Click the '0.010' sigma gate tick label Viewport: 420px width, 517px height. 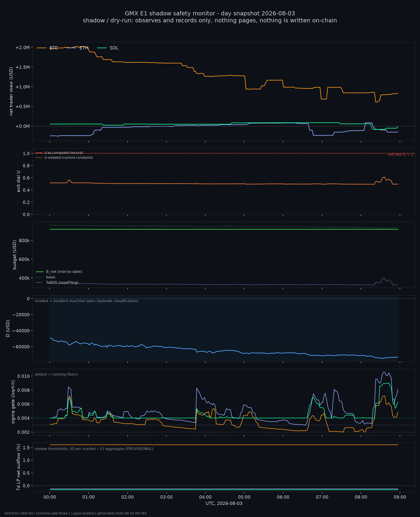pyautogui.click(x=24, y=376)
